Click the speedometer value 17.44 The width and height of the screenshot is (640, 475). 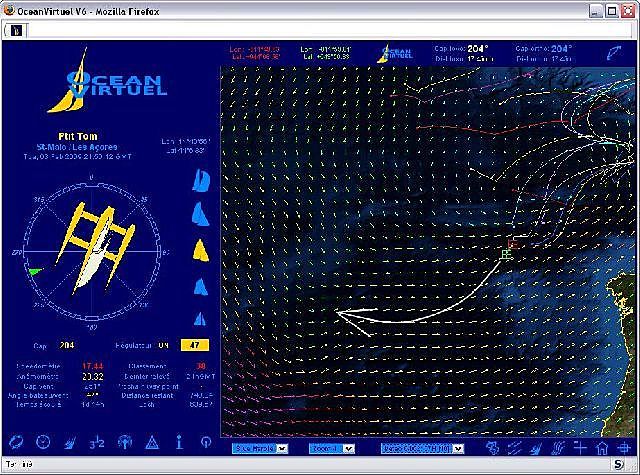tap(93, 366)
